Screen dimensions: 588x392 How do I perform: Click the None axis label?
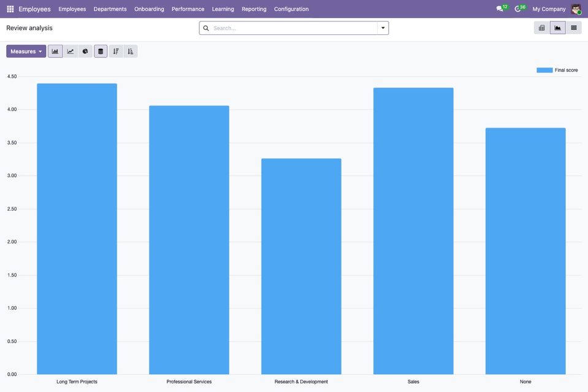525,382
